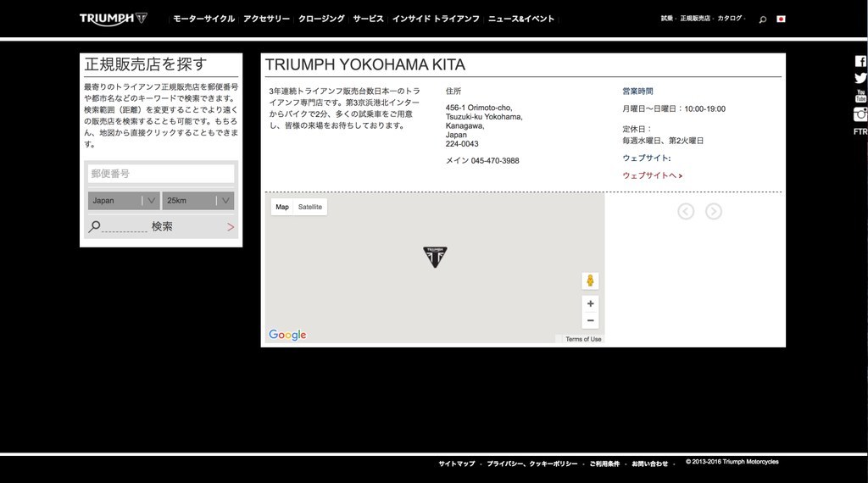Open the search magnifier icon in header
This screenshot has height=483, width=868.
click(x=762, y=19)
